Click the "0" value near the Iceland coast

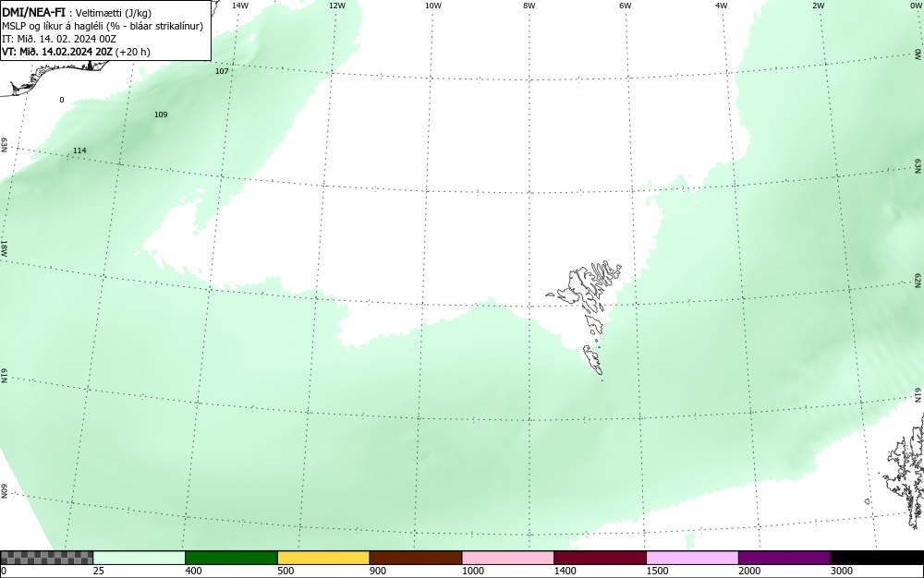62,100
